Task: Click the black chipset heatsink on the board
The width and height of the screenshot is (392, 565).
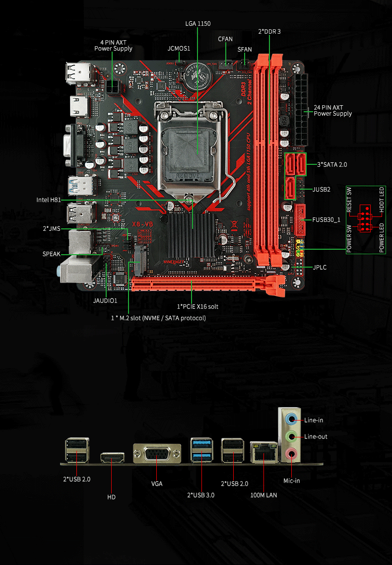Action: tap(191, 235)
